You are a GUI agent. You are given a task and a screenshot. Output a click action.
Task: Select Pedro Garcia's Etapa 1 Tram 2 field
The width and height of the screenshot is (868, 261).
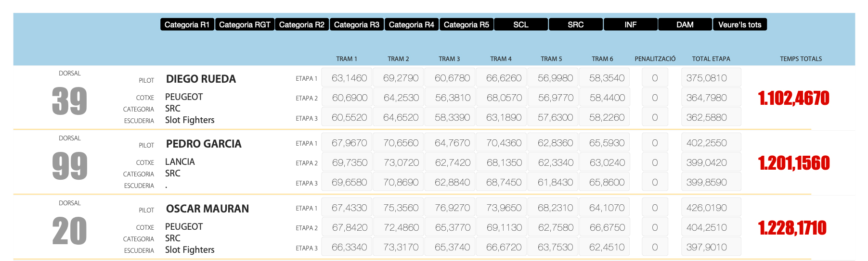(401, 143)
